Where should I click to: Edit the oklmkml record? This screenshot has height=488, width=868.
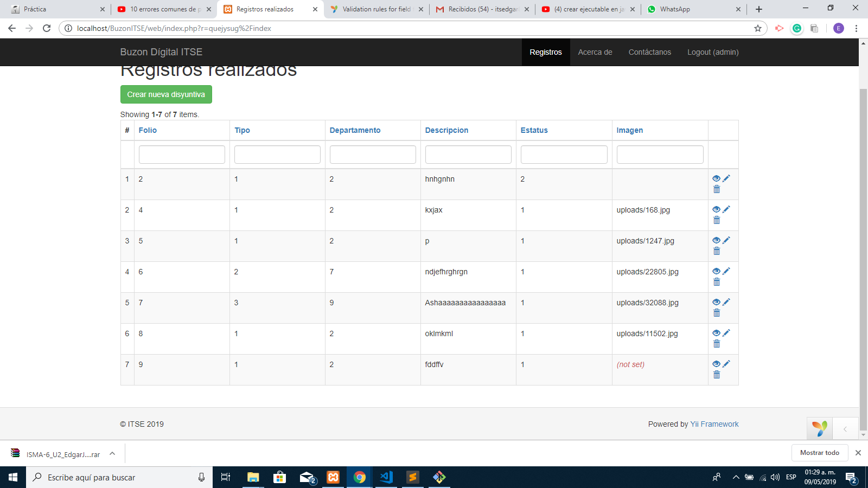click(x=726, y=333)
